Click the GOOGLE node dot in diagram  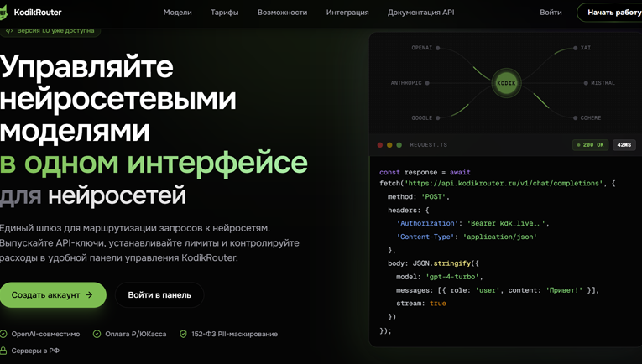pyautogui.click(x=438, y=117)
